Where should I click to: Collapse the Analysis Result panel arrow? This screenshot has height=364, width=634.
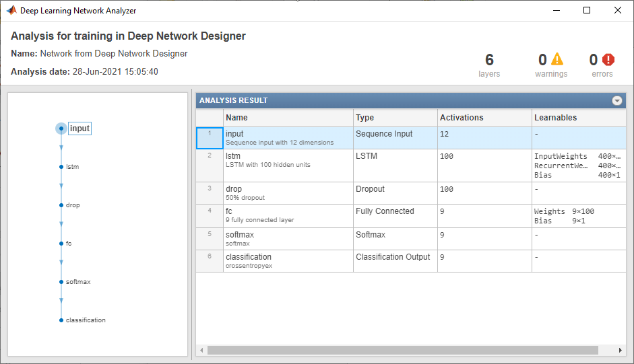click(x=616, y=101)
